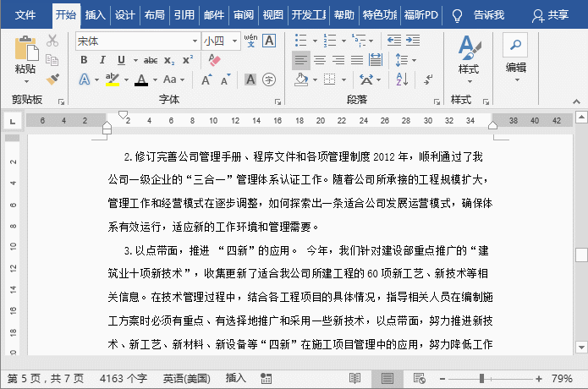
Task: Click the 79% zoom level
Action: (x=562, y=379)
